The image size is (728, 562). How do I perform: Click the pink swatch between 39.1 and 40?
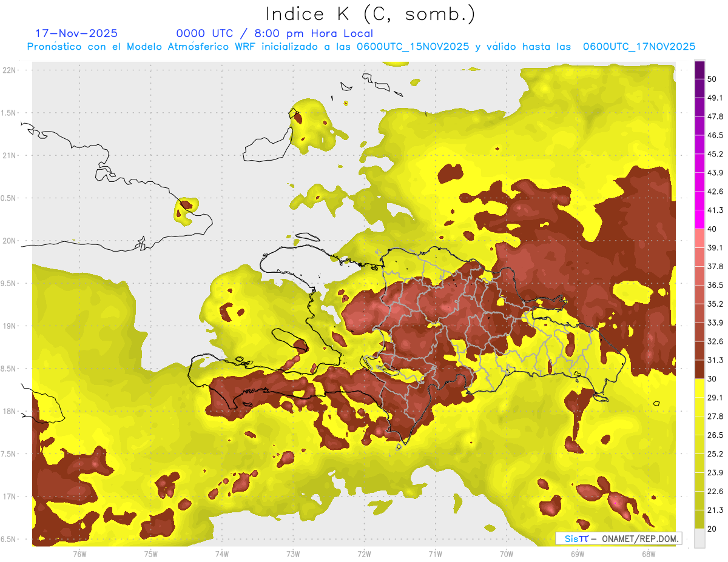point(699,238)
